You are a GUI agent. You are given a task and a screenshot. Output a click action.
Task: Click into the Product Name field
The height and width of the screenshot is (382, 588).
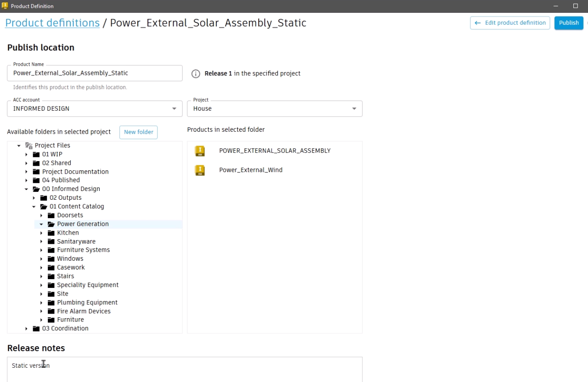pyautogui.click(x=95, y=73)
